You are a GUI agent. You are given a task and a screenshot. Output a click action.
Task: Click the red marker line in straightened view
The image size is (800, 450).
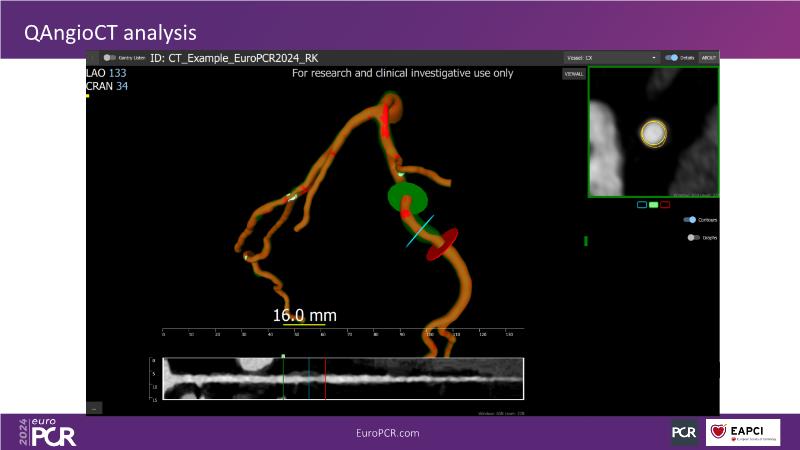tap(325, 379)
